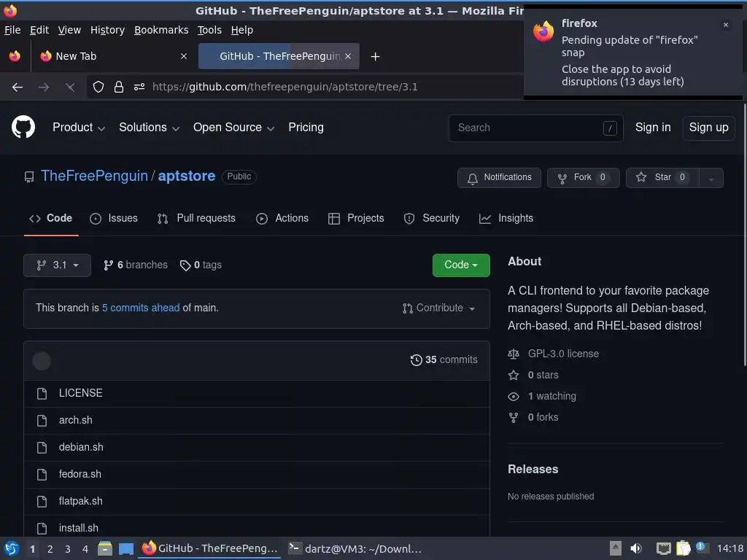
Task: Show site security via padlock icon
Action: (x=119, y=87)
